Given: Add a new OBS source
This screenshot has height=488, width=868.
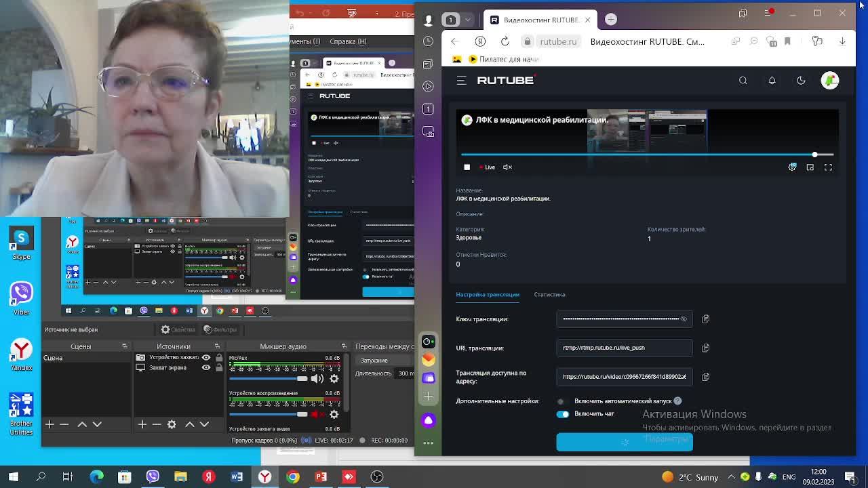Looking at the screenshot, I should click(142, 424).
